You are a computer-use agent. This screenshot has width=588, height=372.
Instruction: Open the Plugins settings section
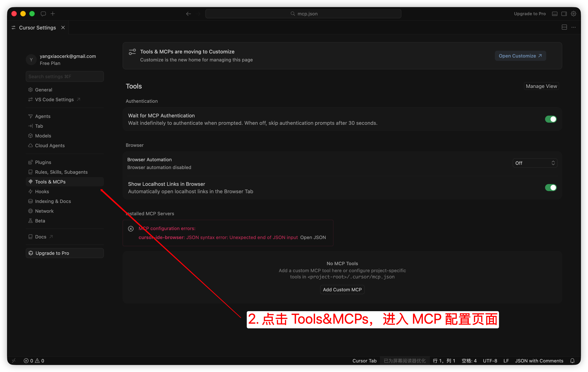click(65, 162)
